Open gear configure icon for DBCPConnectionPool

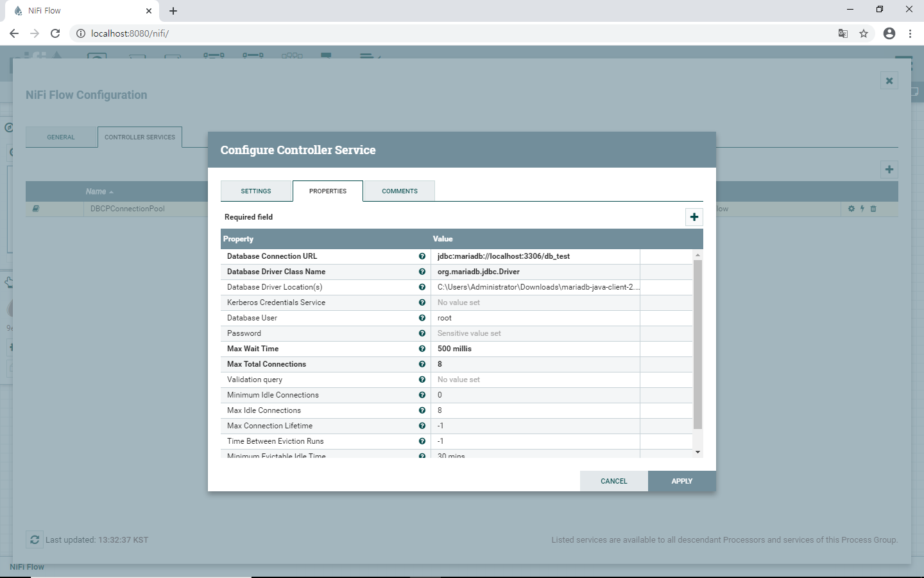(851, 209)
